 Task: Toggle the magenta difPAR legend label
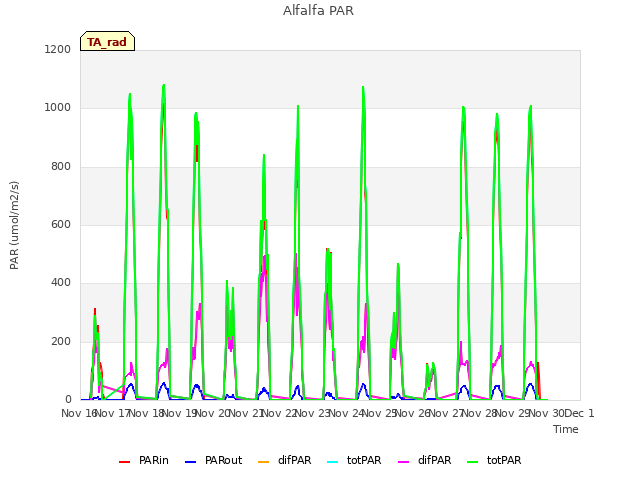coord(434,460)
